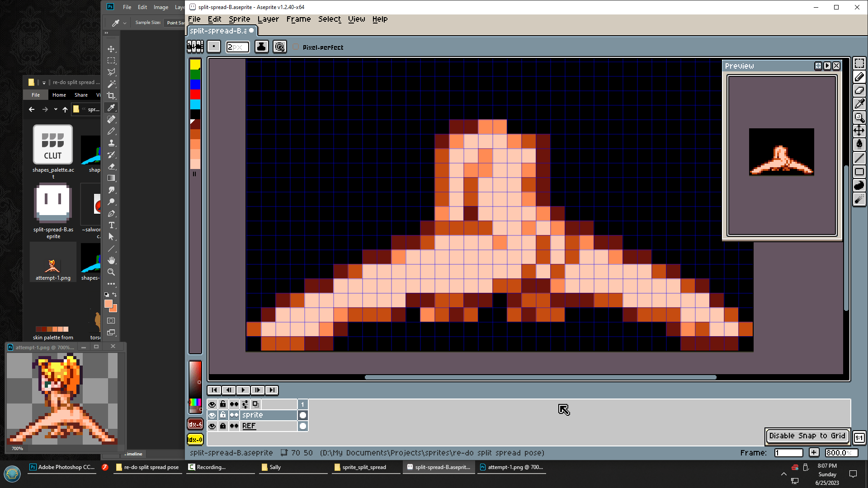Select the Paint Bucket tool
The height and width of the screenshot is (488, 868).
(859, 145)
